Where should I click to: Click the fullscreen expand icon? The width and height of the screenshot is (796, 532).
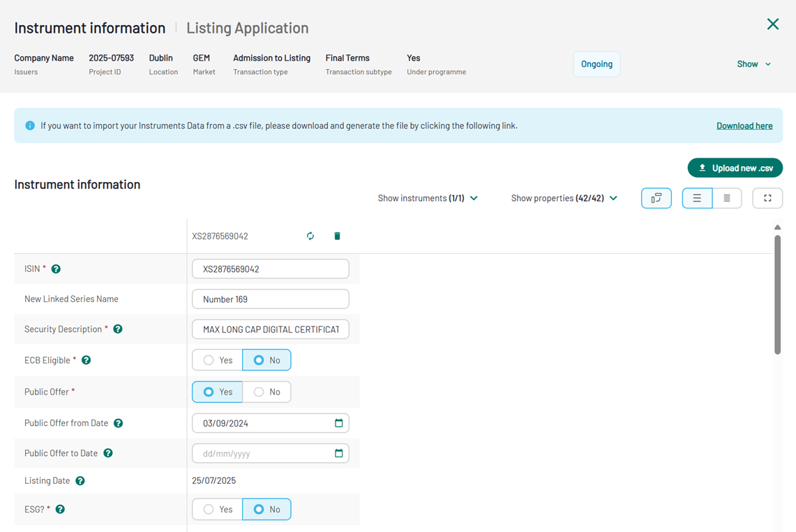tap(767, 199)
